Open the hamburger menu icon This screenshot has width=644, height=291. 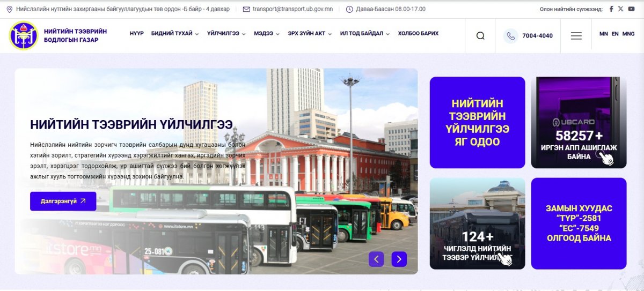pyautogui.click(x=576, y=36)
